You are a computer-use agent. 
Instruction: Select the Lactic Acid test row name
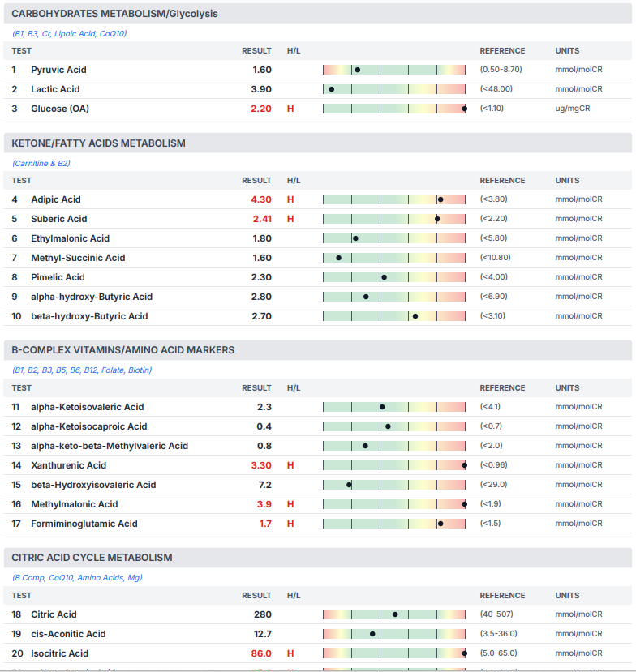point(55,89)
